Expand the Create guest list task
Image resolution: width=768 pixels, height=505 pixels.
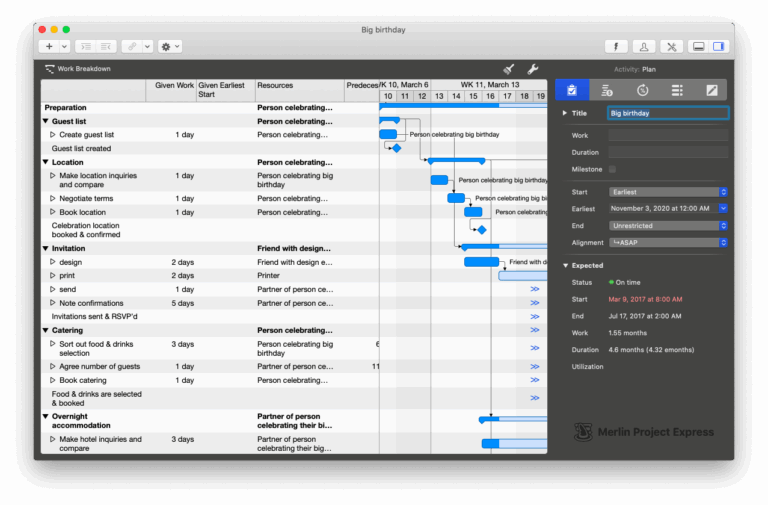tap(52, 135)
